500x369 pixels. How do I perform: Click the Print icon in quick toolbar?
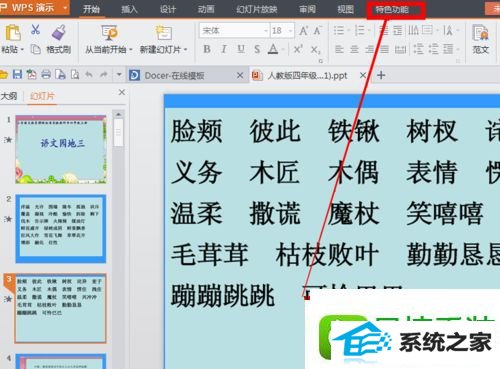point(46,74)
